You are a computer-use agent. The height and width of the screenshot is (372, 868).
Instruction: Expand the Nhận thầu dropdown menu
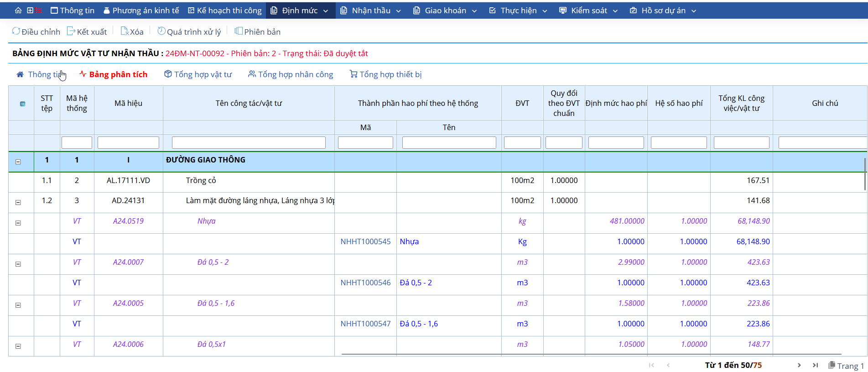pos(371,10)
